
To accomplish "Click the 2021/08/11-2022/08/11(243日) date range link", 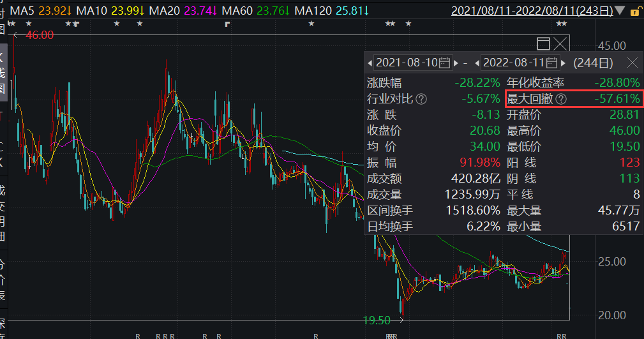I will (532, 11).
